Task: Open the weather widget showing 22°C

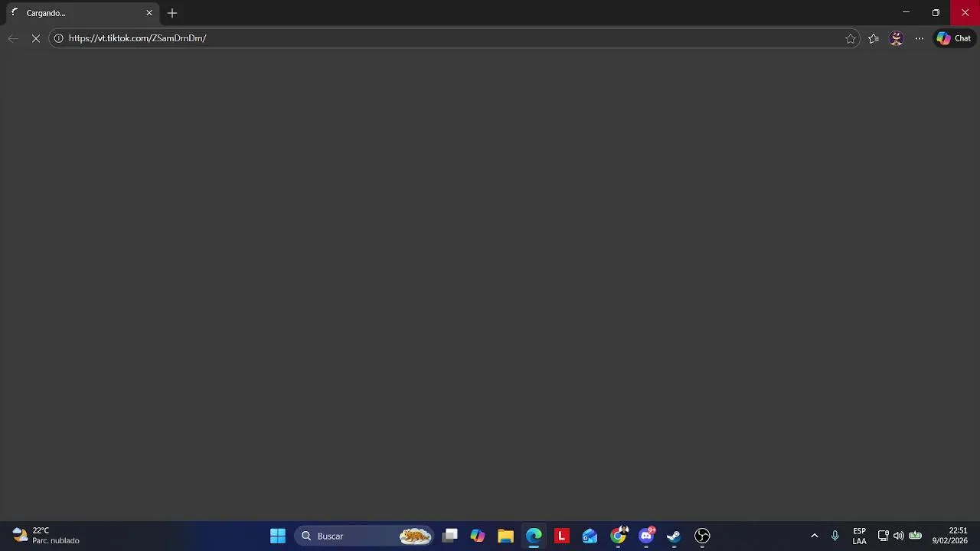Action: click(46, 536)
